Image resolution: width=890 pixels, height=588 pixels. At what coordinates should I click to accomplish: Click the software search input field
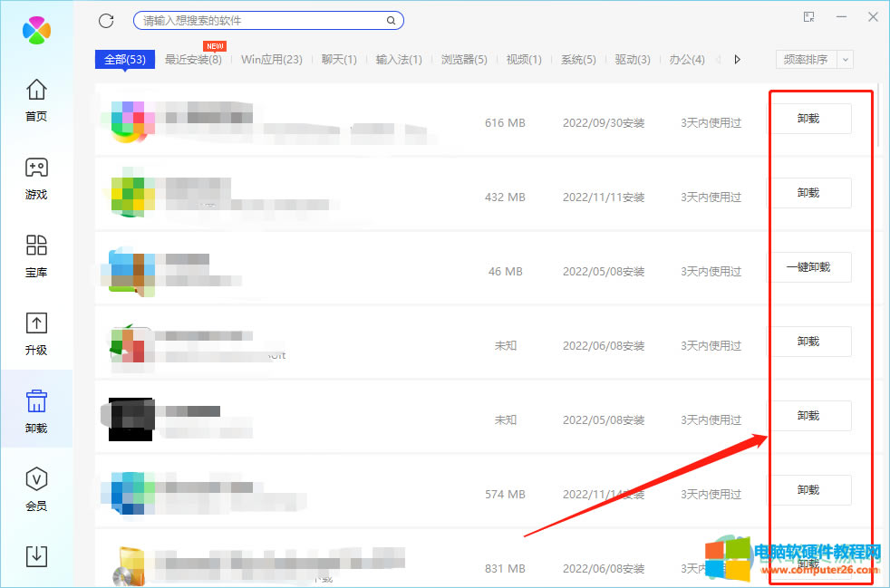[254, 20]
